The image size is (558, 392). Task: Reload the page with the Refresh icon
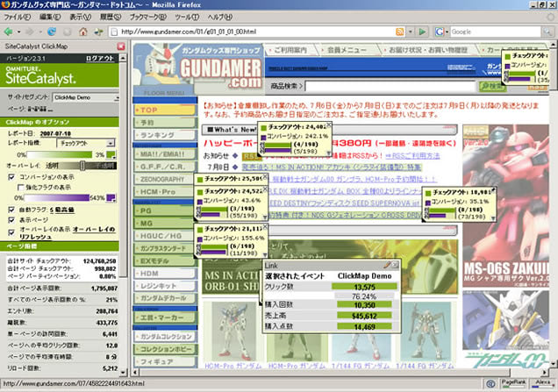52,32
